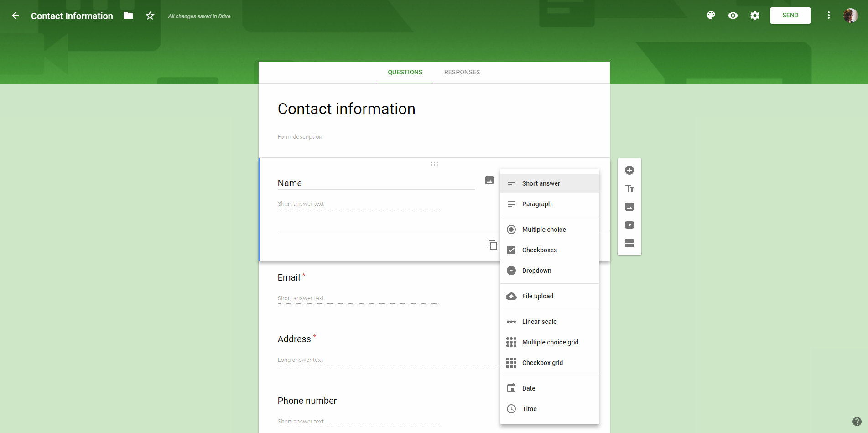
Task: Select the Email question
Action: click(289, 277)
